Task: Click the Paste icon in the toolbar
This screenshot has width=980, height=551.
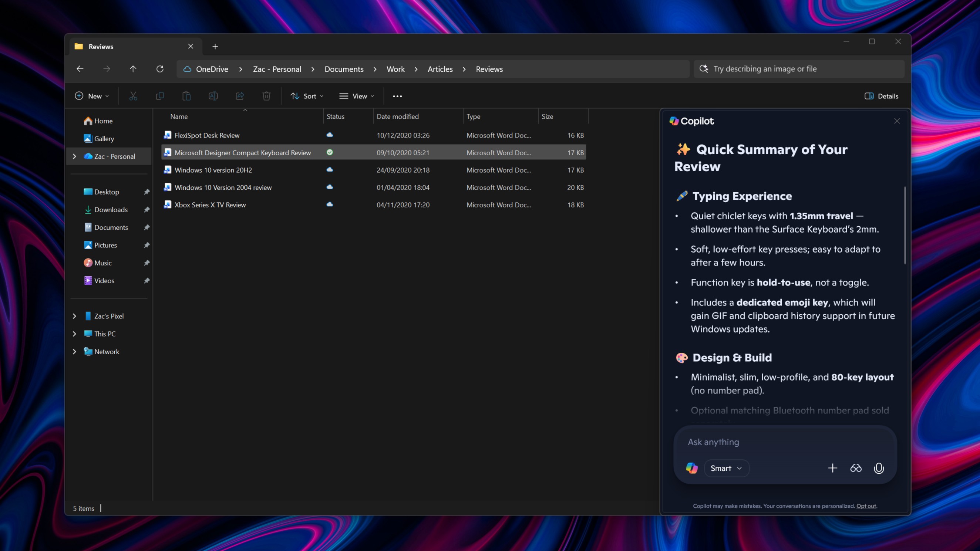Action: (x=186, y=96)
